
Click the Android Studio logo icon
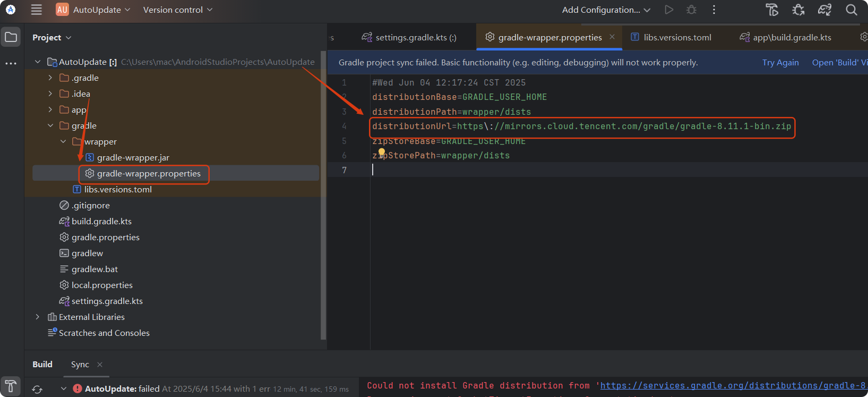click(x=11, y=10)
